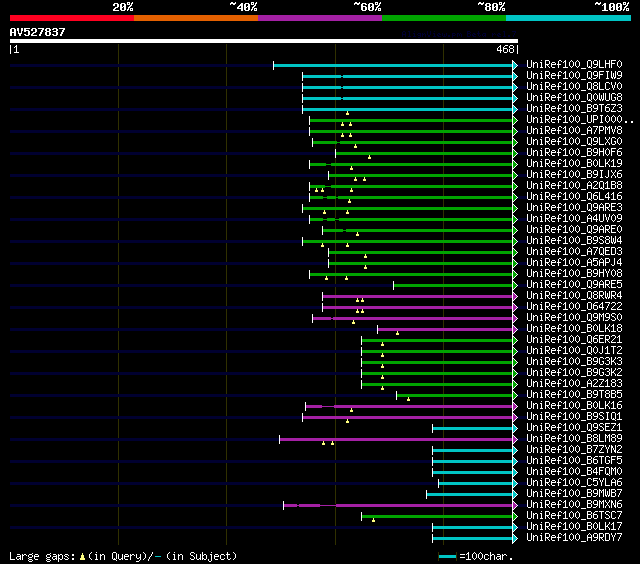This screenshot has height=564, width=640.
Task: Click the purple alignment bar for B9MXN6
Action: (398, 506)
